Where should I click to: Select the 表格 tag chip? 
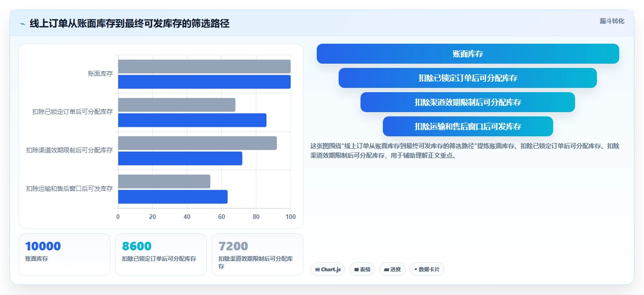pyautogui.click(x=362, y=269)
